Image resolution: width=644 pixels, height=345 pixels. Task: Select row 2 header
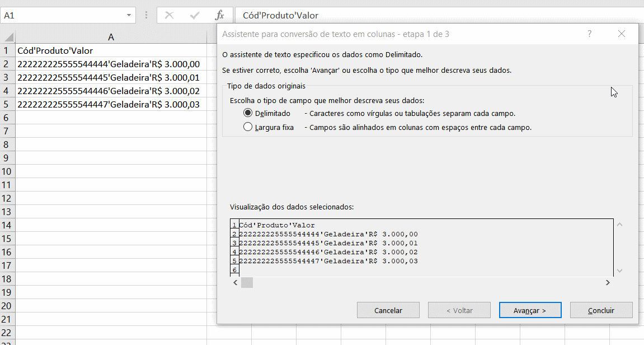click(7, 64)
